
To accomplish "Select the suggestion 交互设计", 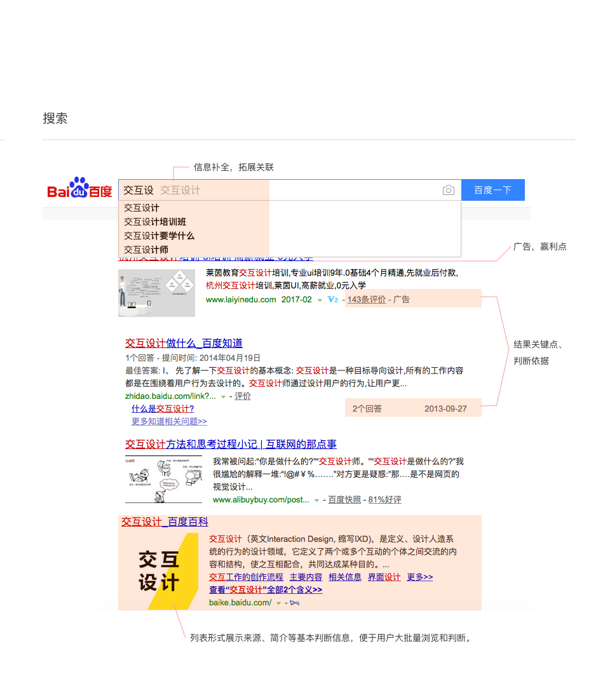I will pos(142,208).
